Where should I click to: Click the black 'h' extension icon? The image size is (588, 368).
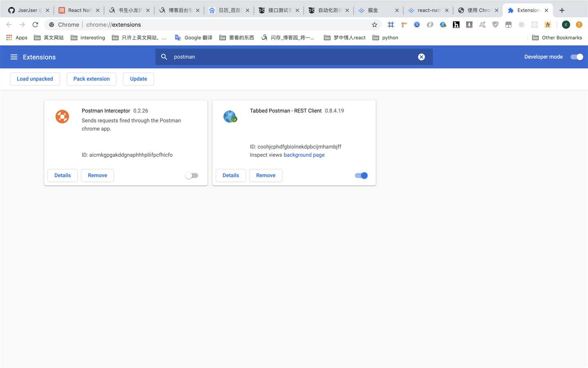pyautogui.click(x=456, y=25)
